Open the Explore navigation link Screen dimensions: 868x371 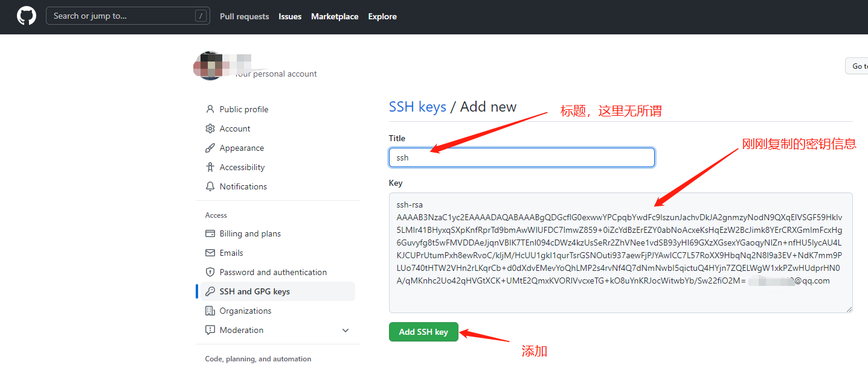tap(382, 16)
